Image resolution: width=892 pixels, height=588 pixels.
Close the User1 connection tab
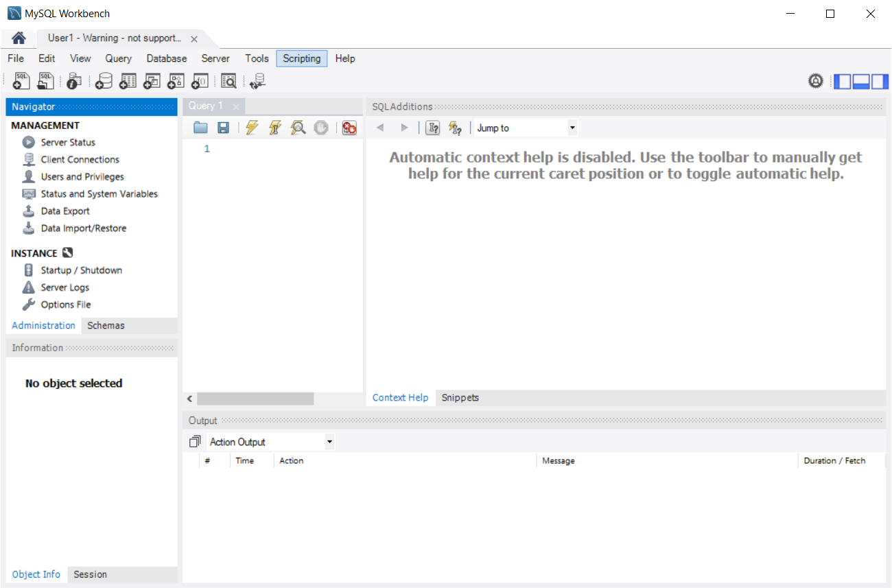194,39
